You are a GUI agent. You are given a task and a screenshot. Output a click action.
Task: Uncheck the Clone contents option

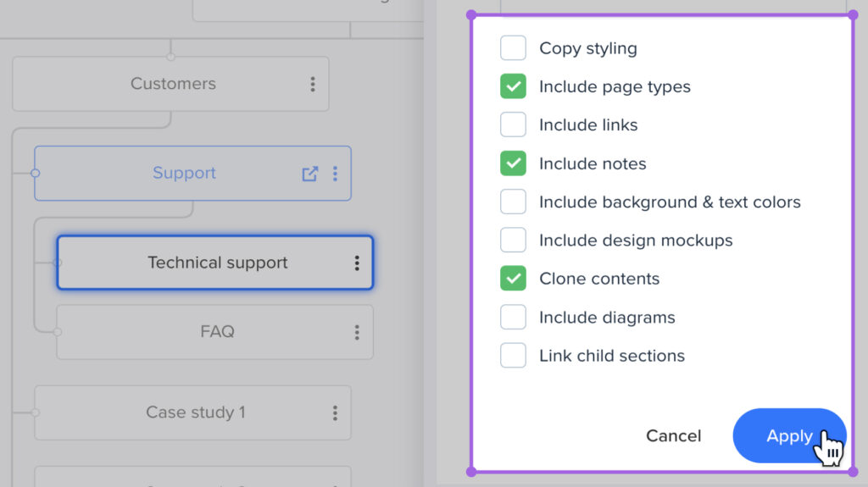[x=513, y=279]
